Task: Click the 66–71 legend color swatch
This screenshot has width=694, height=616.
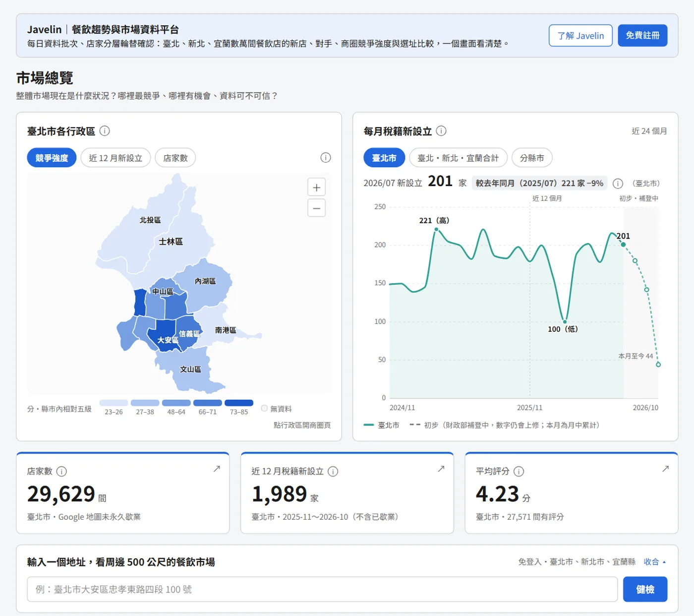Action: tap(207, 403)
